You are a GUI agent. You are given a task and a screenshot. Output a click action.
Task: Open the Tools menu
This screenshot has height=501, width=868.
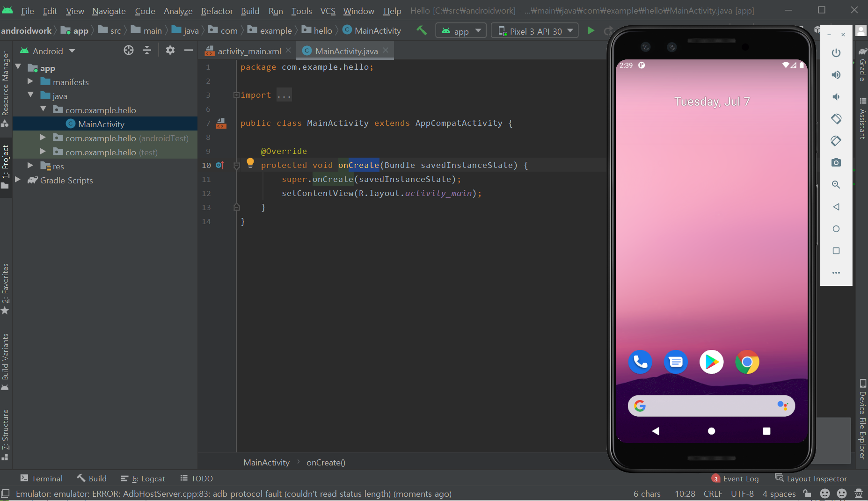point(301,11)
